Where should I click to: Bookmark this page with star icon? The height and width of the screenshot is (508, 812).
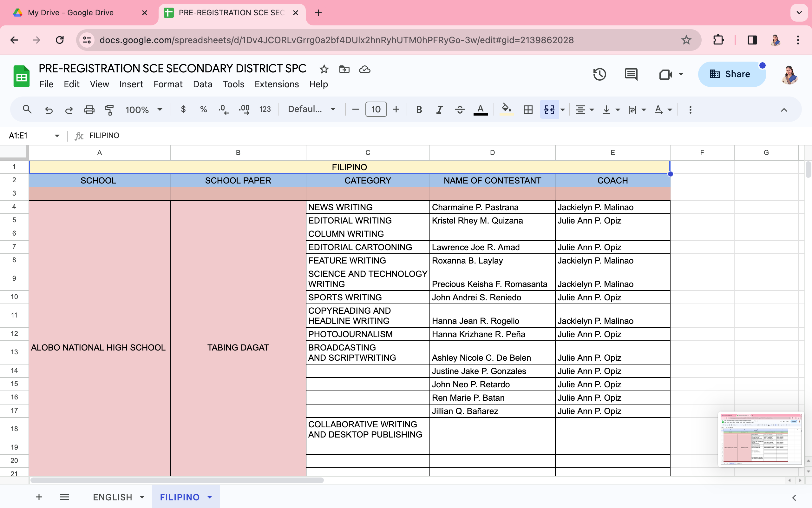(686, 40)
